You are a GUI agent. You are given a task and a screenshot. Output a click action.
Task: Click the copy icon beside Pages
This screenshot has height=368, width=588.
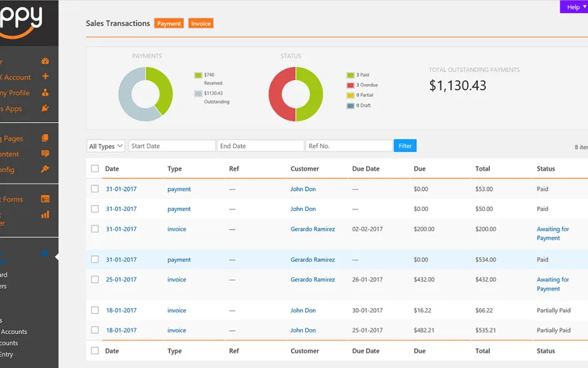tap(45, 138)
